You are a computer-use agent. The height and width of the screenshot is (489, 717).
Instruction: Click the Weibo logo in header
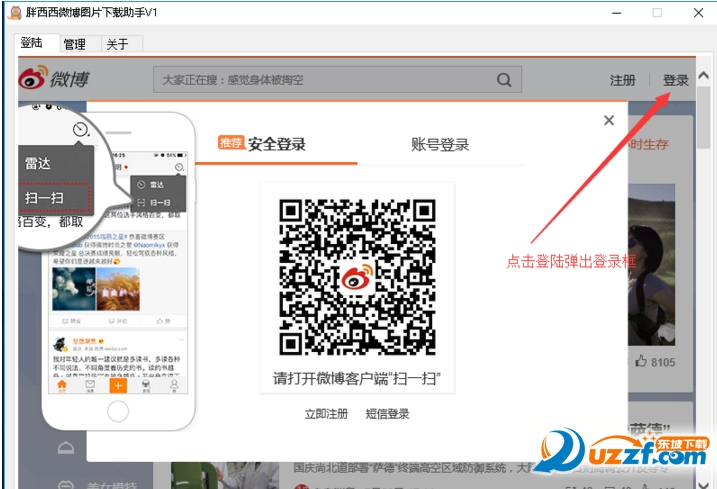pos(54,78)
